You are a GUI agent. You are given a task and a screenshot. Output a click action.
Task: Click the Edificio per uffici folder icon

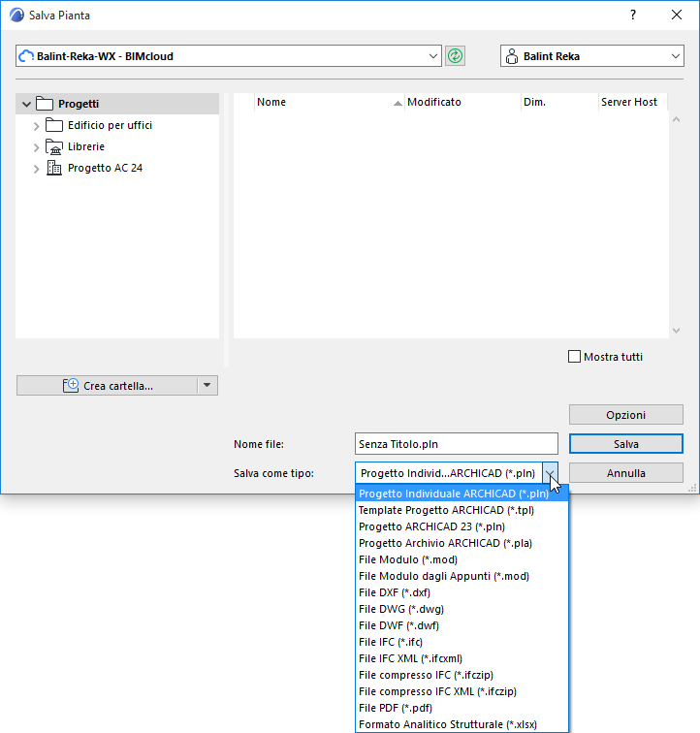pyautogui.click(x=54, y=125)
